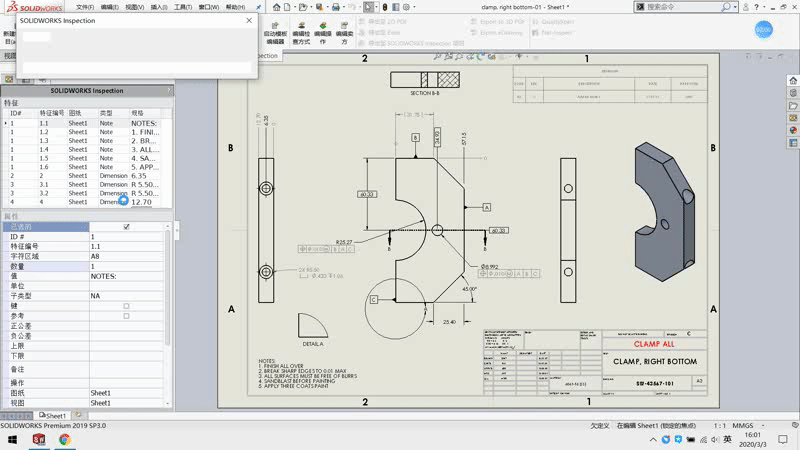Click the Edit Vendors icon
The image size is (800, 450).
[345, 30]
